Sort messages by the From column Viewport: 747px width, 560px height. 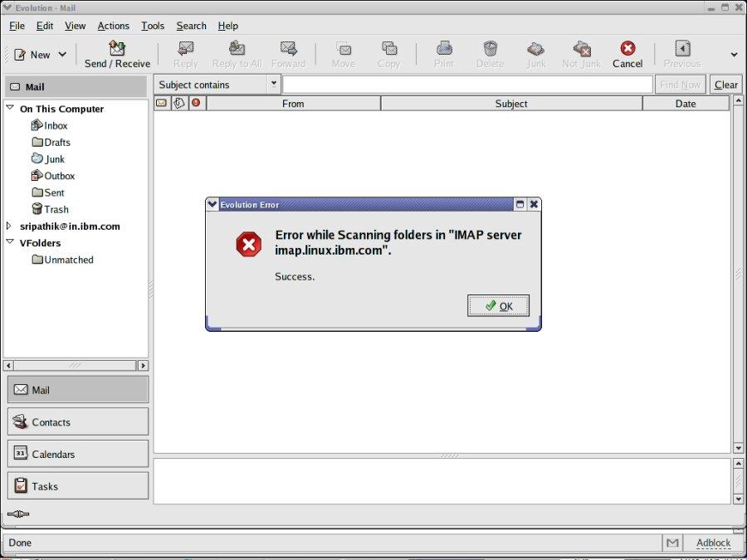point(293,104)
